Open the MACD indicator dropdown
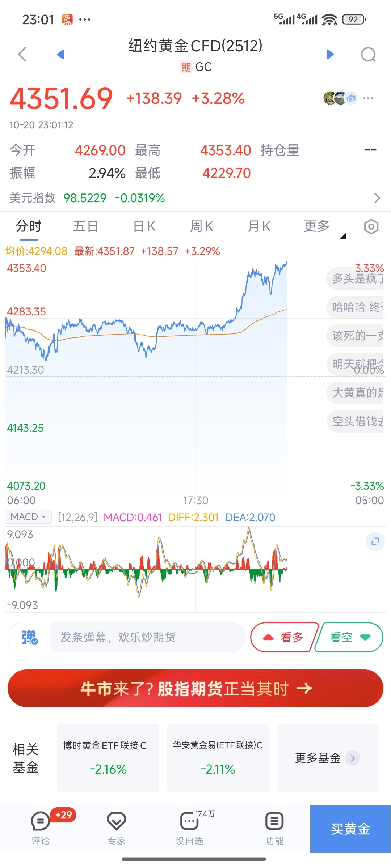Screen dimensions: 391x868 point(28,517)
